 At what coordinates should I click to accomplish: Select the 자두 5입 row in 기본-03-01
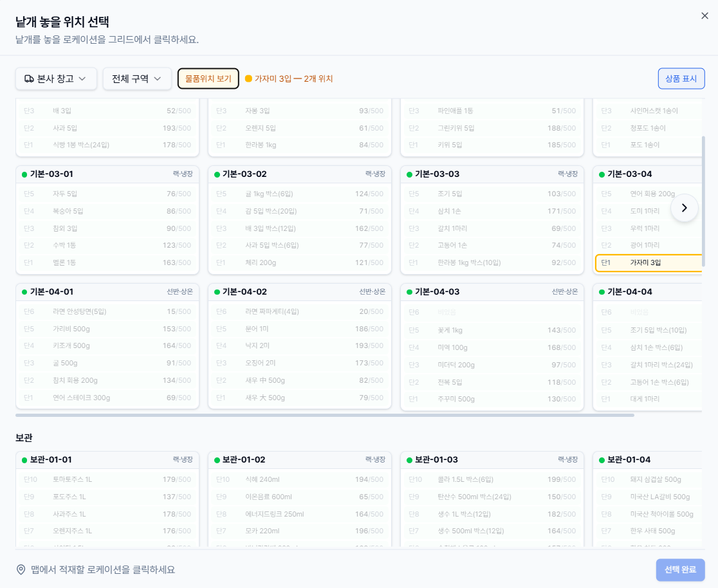coord(107,194)
